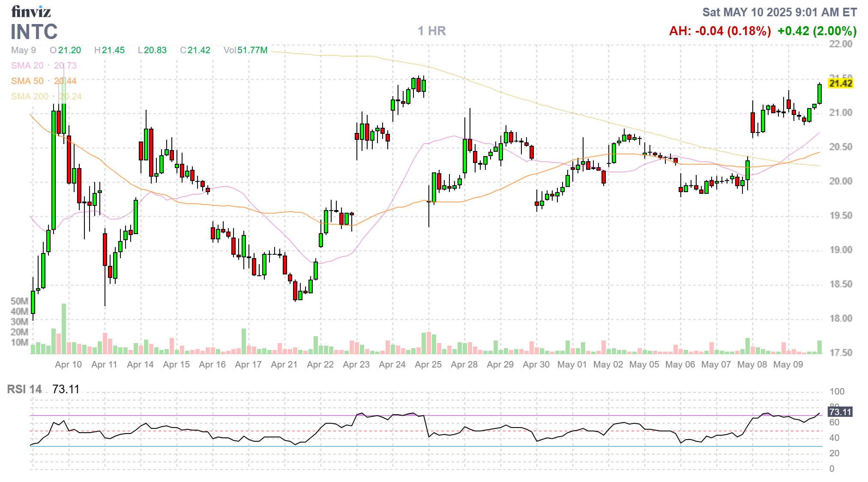The height and width of the screenshot is (482, 868).
Task: Click the Vol 51.77M readout
Action: (245, 50)
